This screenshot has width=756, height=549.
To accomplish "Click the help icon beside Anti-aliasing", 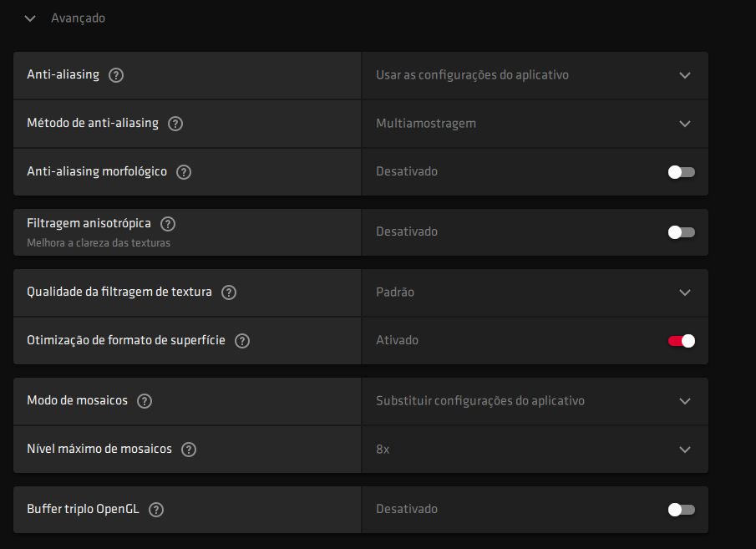I will tap(116, 75).
